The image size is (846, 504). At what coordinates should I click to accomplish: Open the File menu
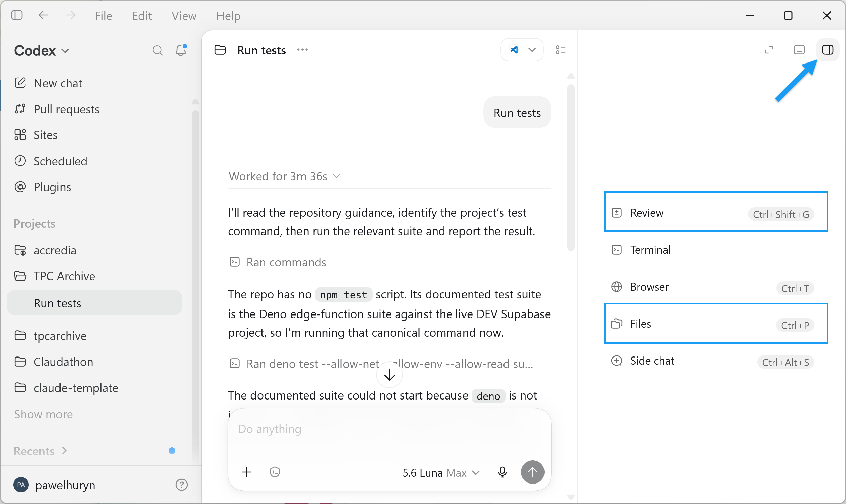pyautogui.click(x=103, y=16)
